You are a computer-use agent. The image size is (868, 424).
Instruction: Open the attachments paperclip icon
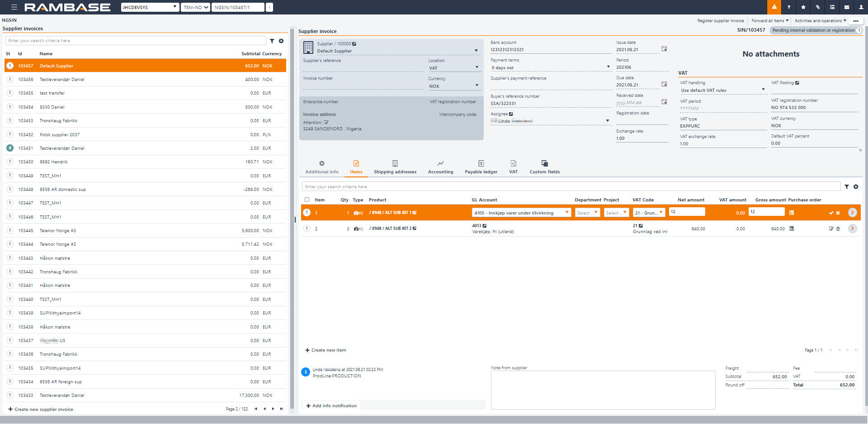818,7
